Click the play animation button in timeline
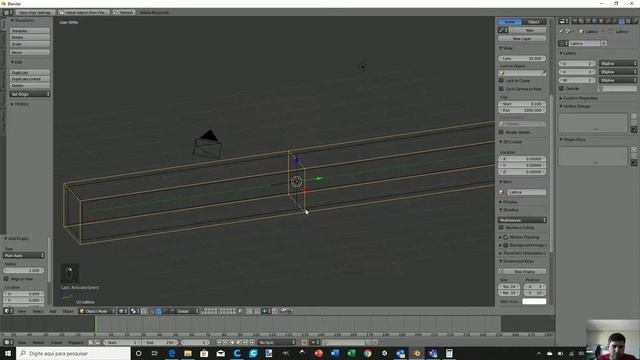Viewport: 640px width, 360px height. pyautogui.click(x=239, y=342)
